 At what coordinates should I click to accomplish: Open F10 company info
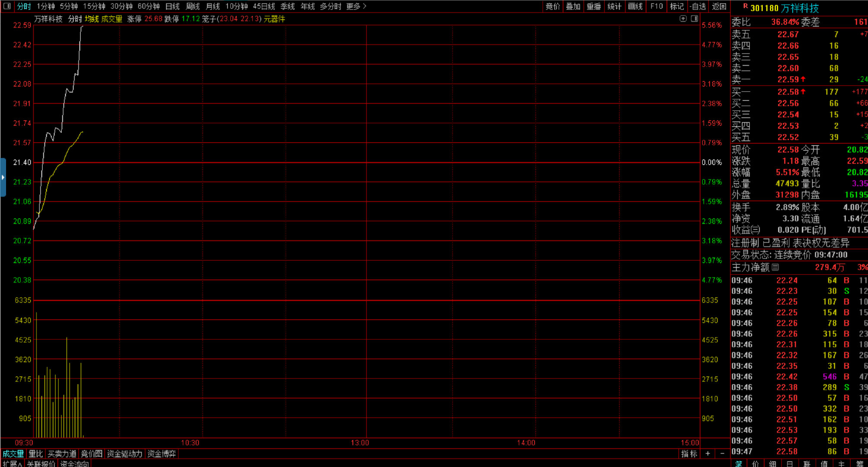656,6
